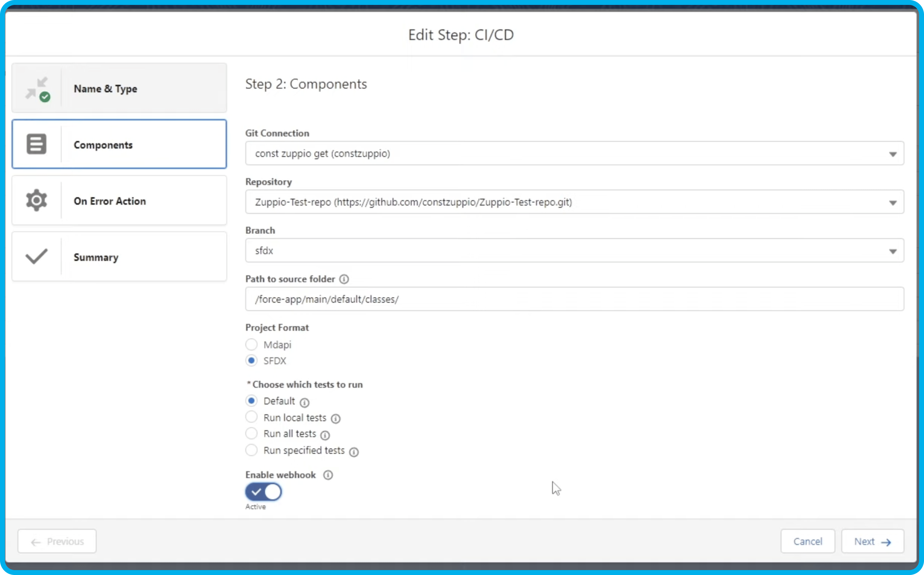Screen dimensions: 924x575
Task: Select the SFDX project format radio button
Action: (252, 360)
